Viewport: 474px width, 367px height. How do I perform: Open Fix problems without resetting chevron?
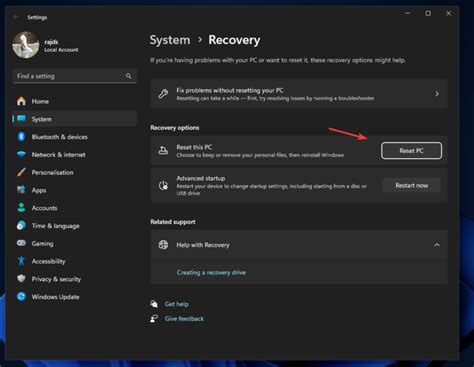(x=437, y=94)
